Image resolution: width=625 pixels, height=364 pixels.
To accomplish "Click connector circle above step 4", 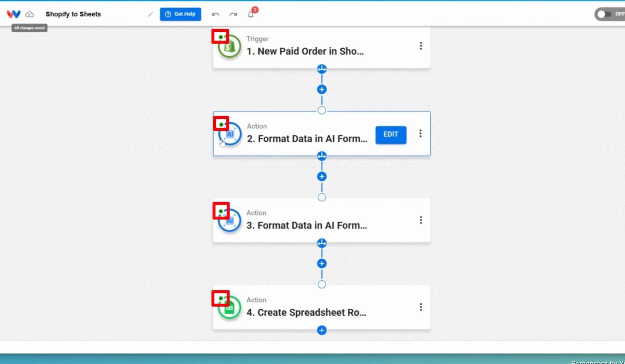I will (322, 284).
